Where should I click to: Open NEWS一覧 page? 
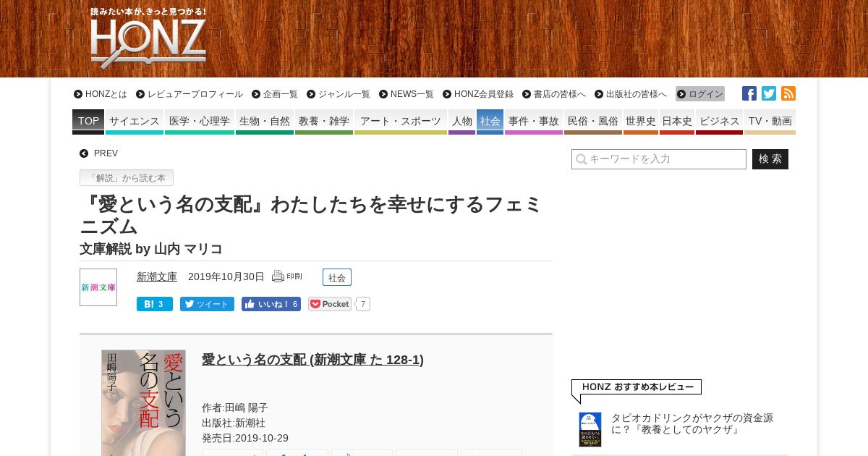407,94
